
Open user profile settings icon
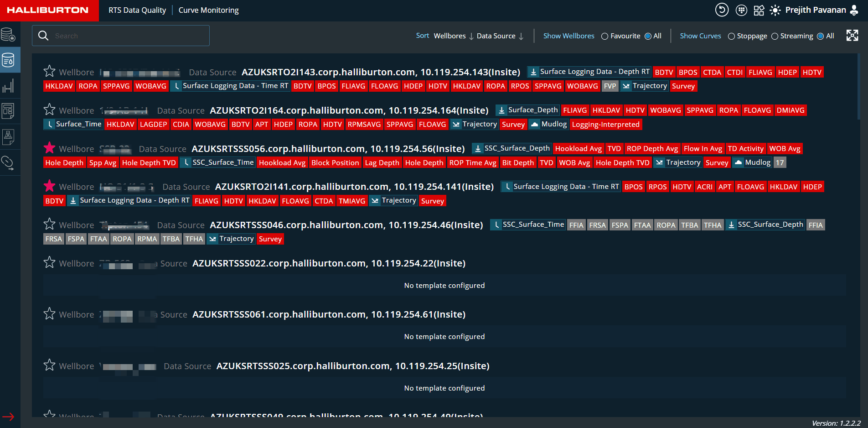point(854,10)
